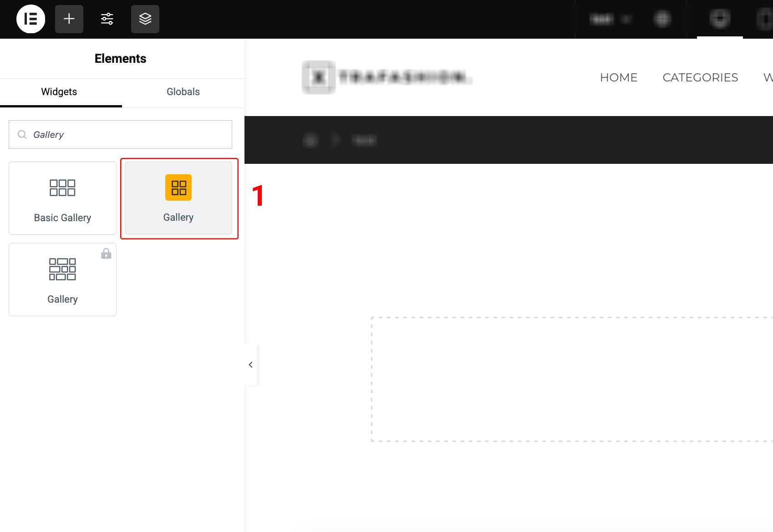Switch to the Widgets tab
The image size is (773, 532).
59,92
